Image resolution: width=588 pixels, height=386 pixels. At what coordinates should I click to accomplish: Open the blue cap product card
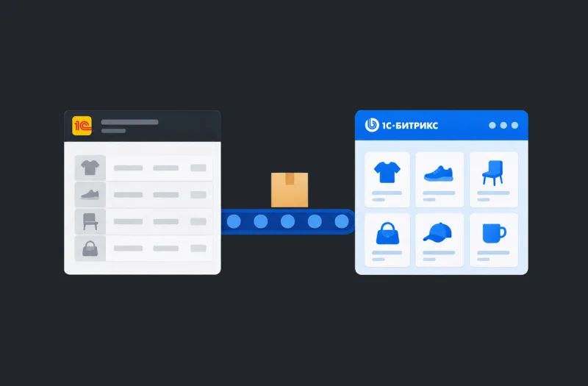[440, 240]
